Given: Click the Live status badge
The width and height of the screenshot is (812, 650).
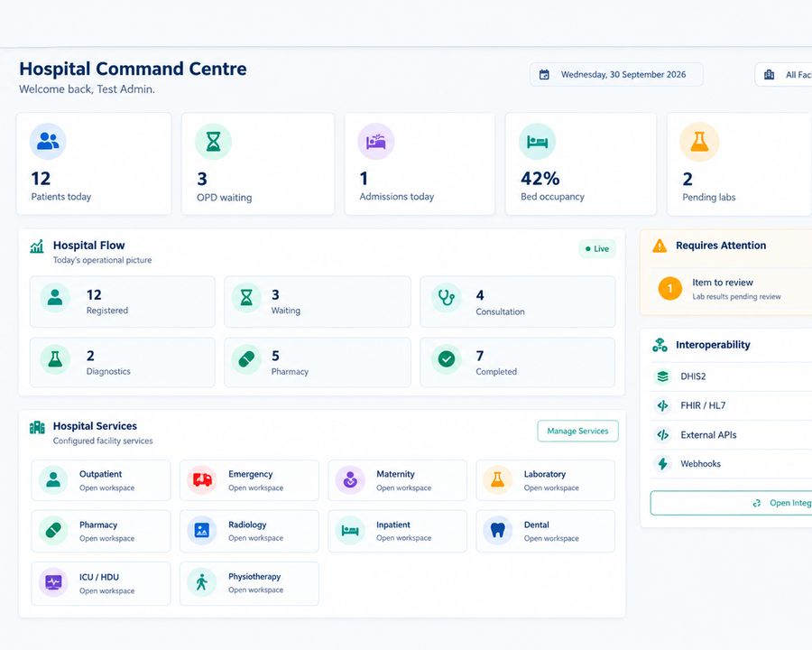Looking at the screenshot, I should [597, 249].
